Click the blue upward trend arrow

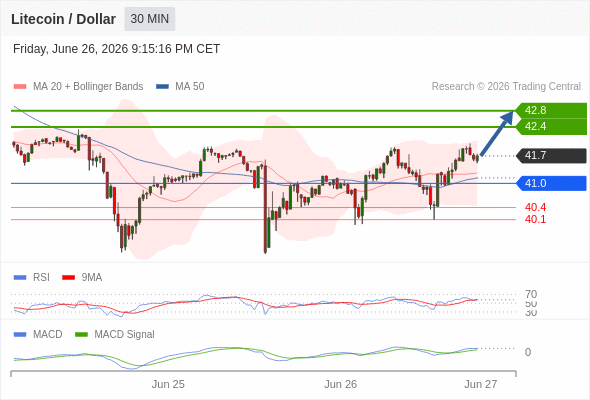pyautogui.click(x=497, y=133)
